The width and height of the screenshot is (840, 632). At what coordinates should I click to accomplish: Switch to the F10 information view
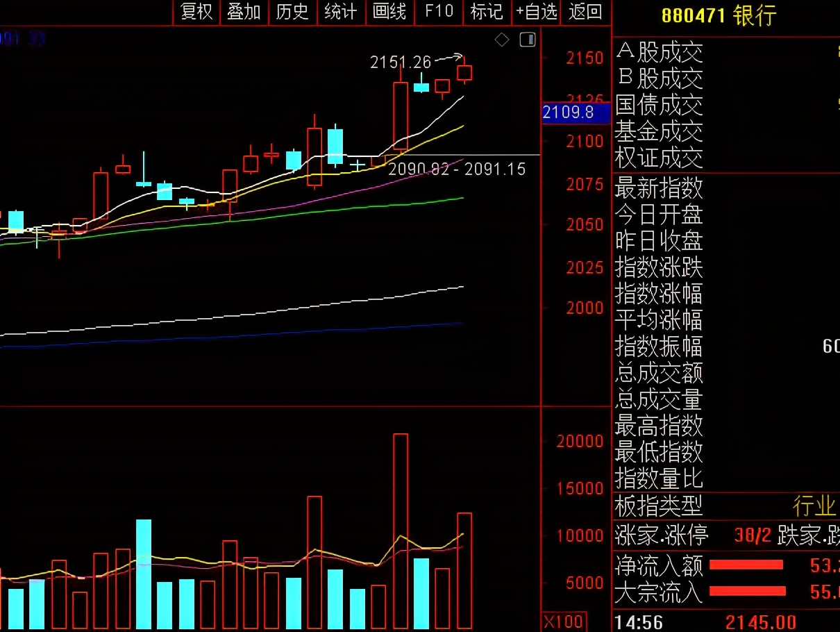pyautogui.click(x=438, y=13)
